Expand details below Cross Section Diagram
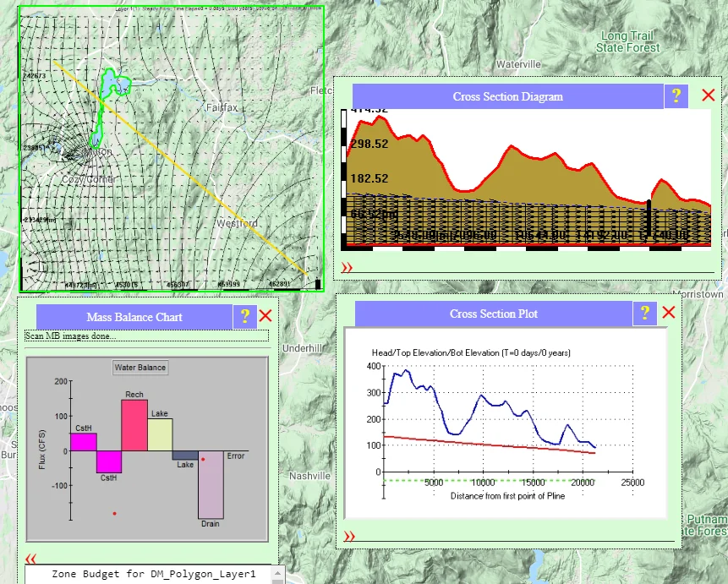Image resolution: width=728 pixels, height=584 pixels. click(x=347, y=267)
